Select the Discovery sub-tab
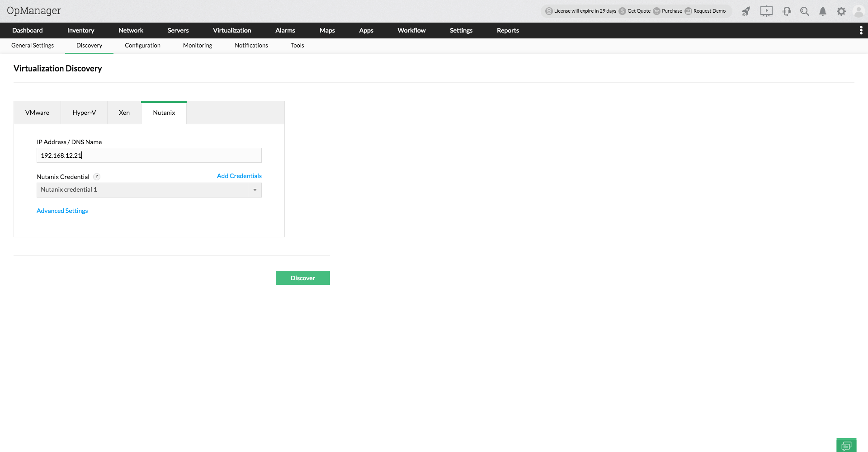 click(x=89, y=46)
